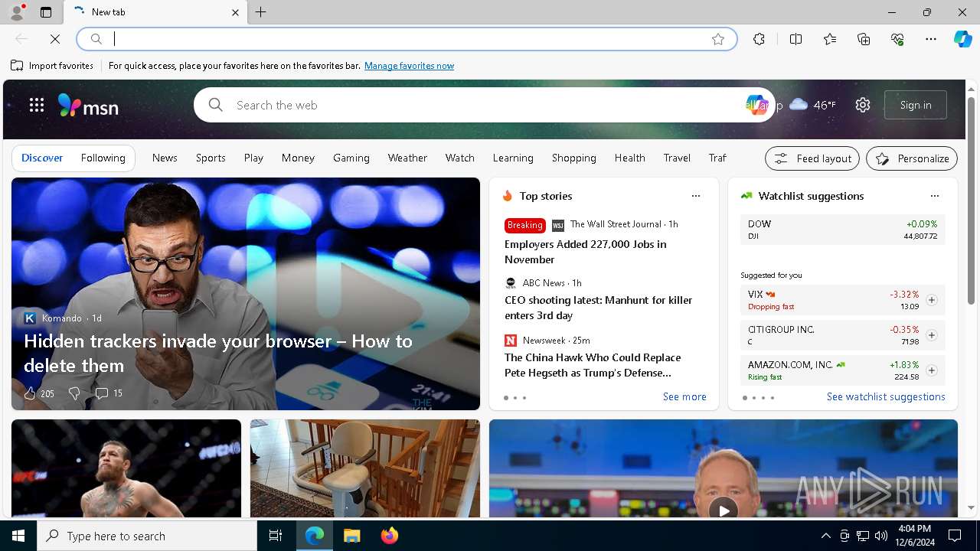Click See more under Top stories
The width and height of the screenshot is (980, 551).
[684, 396]
